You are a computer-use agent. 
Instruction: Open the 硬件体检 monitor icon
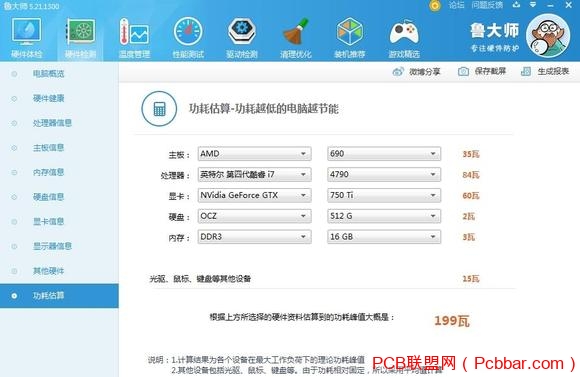[x=26, y=32]
